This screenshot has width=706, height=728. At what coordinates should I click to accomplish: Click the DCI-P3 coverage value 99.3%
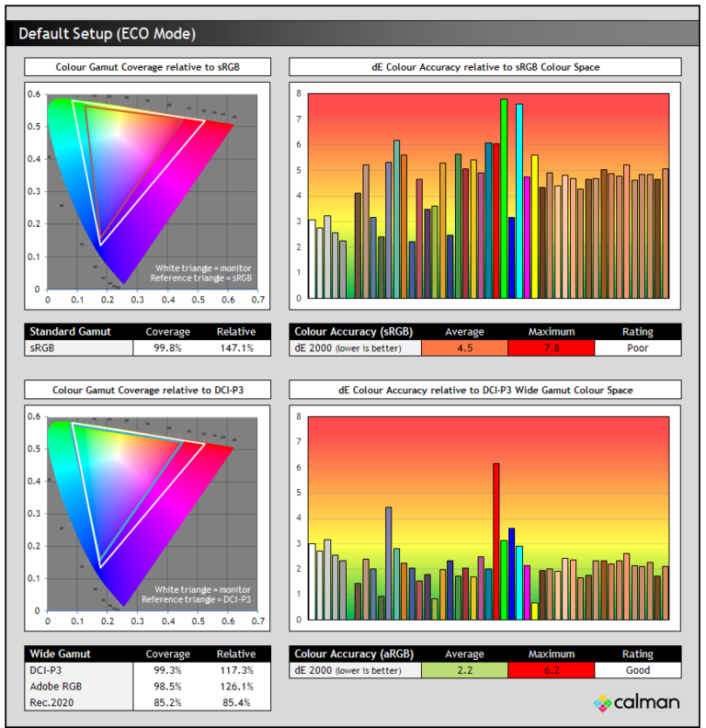(x=168, y=670)
